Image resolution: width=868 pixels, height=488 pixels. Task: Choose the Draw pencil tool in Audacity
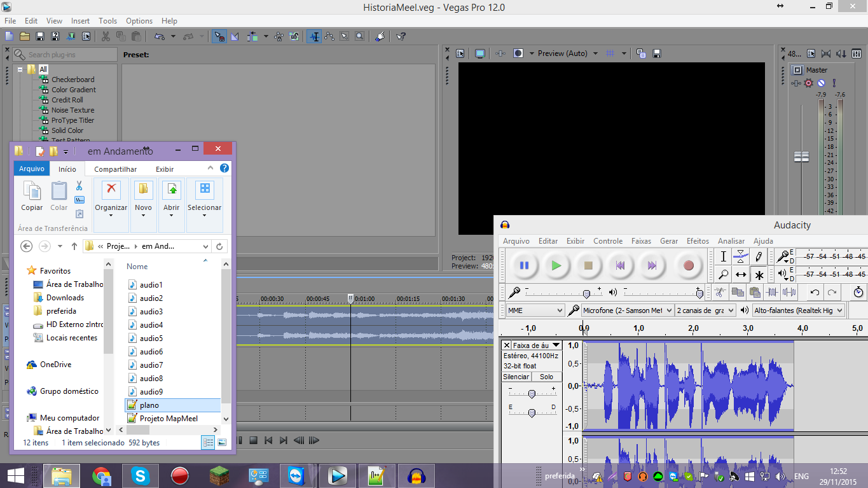pyautogui.click(x=759, y=256)
